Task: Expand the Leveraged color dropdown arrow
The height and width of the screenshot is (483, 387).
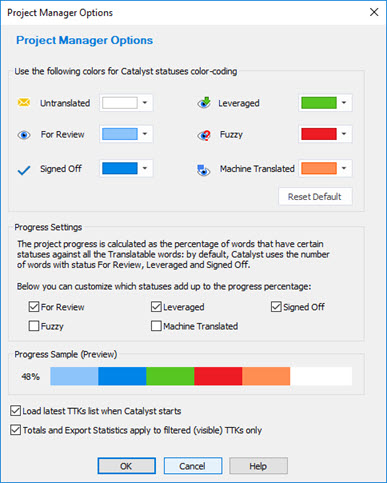Action: pos(344,103)
